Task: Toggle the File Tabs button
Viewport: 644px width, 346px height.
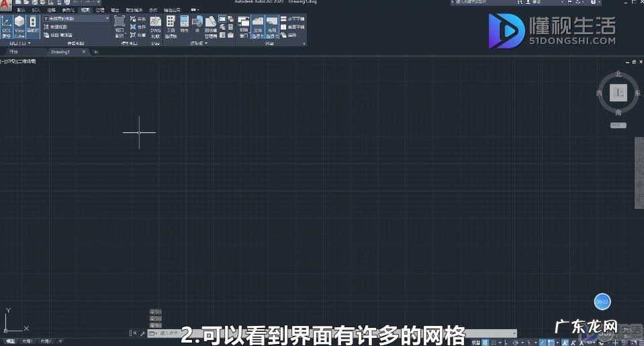Action: pyautogui.click(x=257, y=27)
